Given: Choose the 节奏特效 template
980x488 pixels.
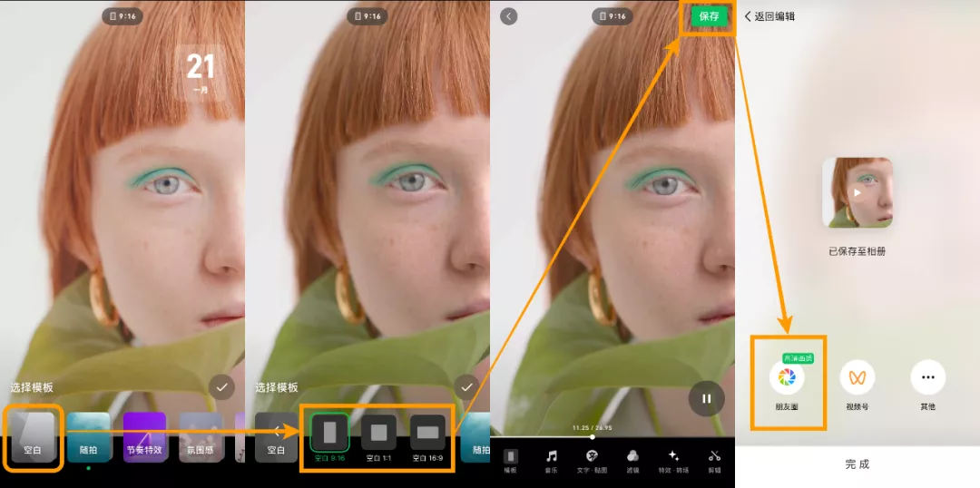Looking at the screenshot, I should point(144,437).
